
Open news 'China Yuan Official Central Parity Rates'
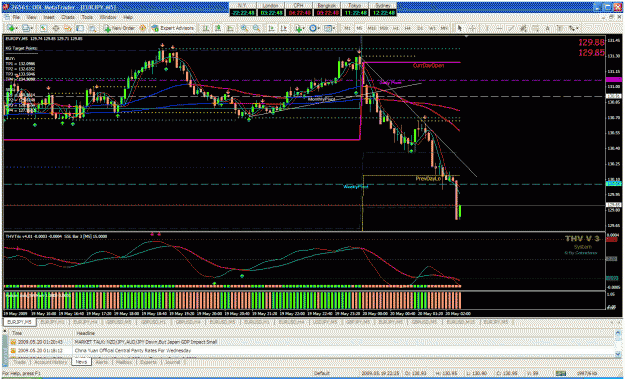coord(133,351)
